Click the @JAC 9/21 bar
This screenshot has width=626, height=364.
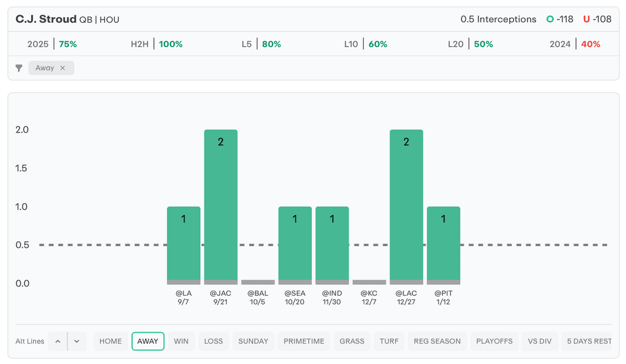pyautogui.click(x=221, y=205)
